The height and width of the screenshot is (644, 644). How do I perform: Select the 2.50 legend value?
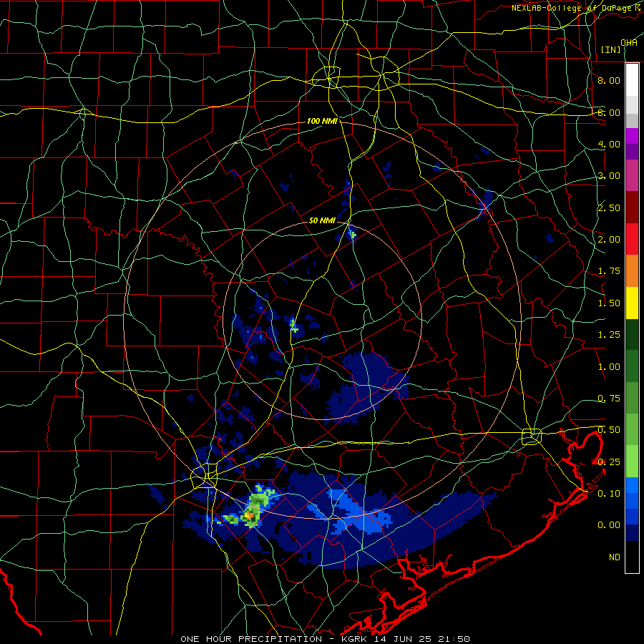(x=609, y=208)
